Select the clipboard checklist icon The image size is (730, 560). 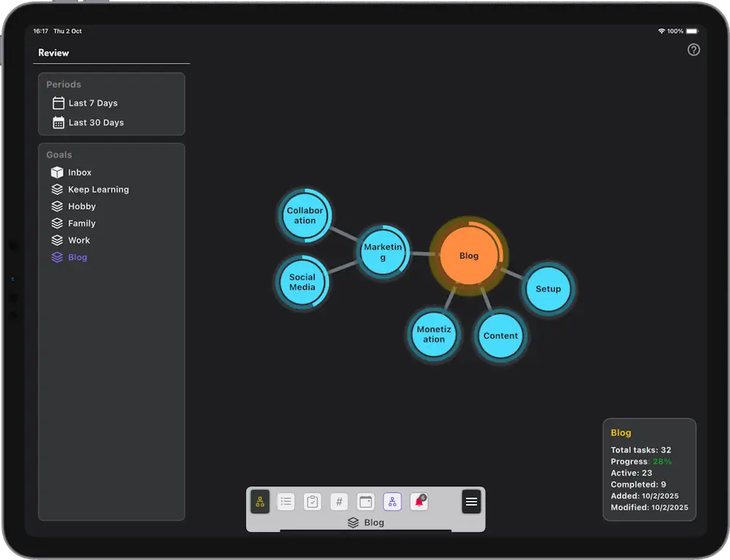click(312, 502)
